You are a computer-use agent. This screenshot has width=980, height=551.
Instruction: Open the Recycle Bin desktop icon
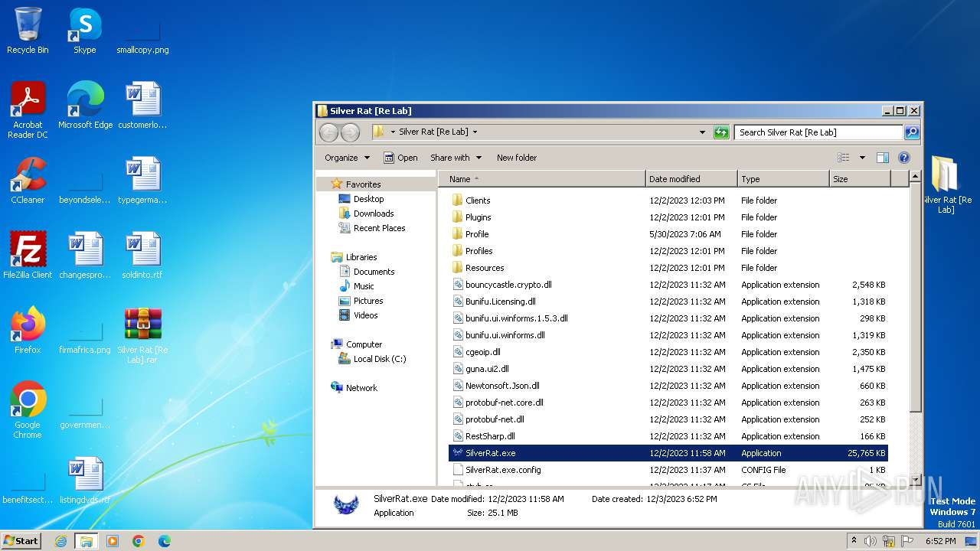pyautogui.click(x=28, y=31)
